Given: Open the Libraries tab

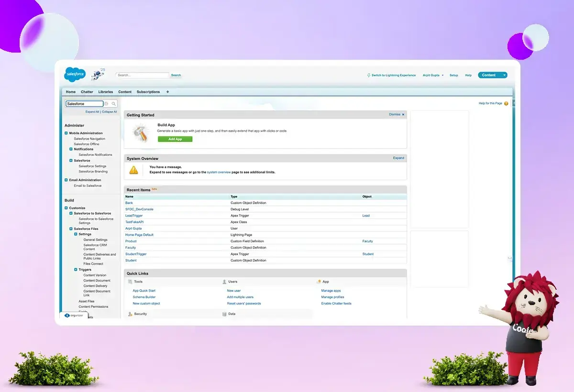Looking at the screenshot, I should point(106,92).
